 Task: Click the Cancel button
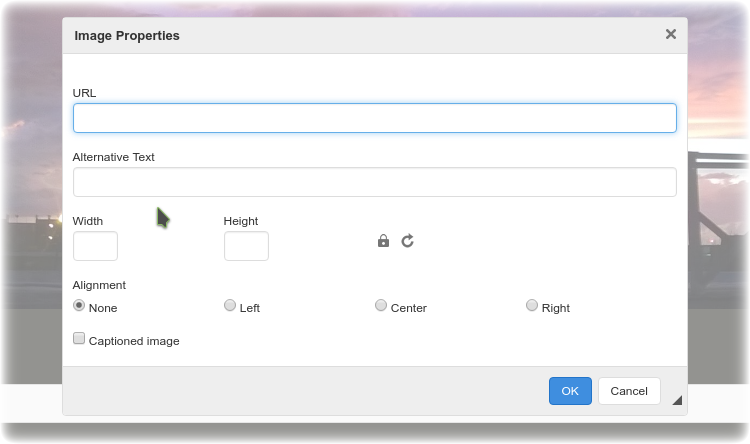click(x=629, y=391)
